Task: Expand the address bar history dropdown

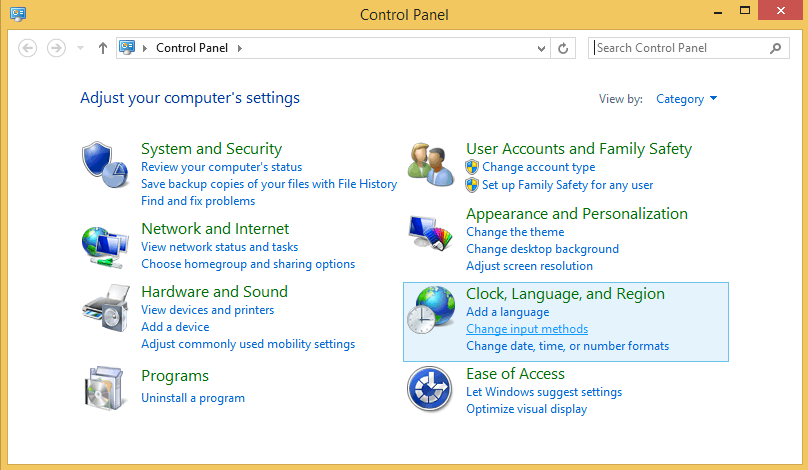Action: [541, 48]
